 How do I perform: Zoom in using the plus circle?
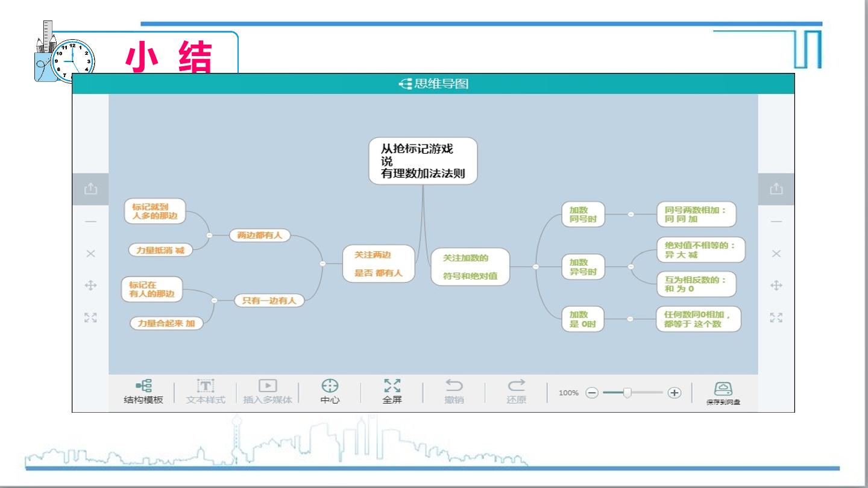tap(674, 393)
